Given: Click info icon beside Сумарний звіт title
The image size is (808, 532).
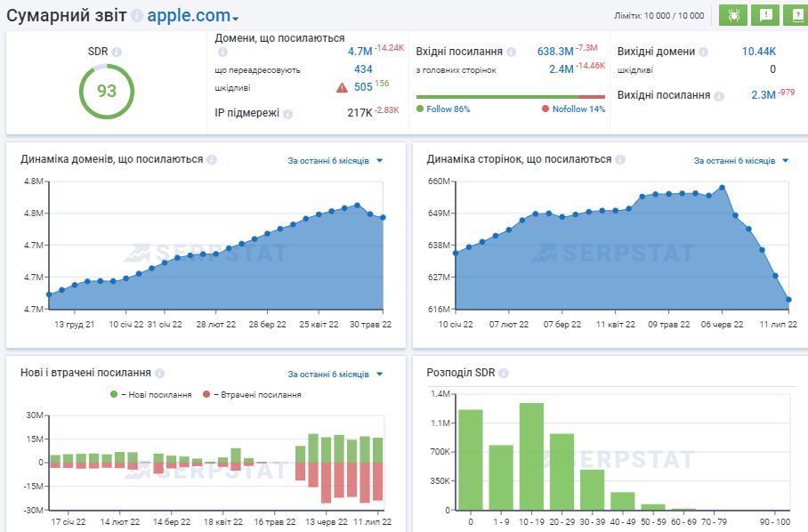Looking at the screenshot, I should coord(136,16).
